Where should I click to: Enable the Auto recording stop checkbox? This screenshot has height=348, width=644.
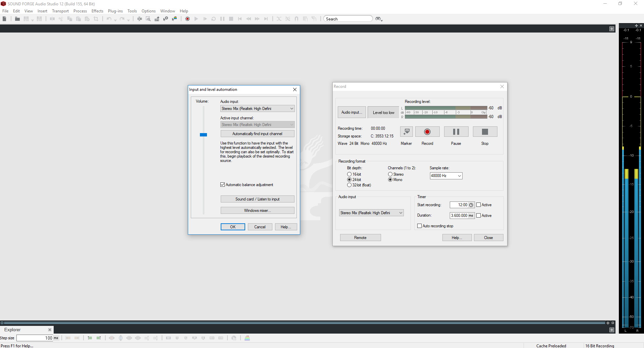419,226
